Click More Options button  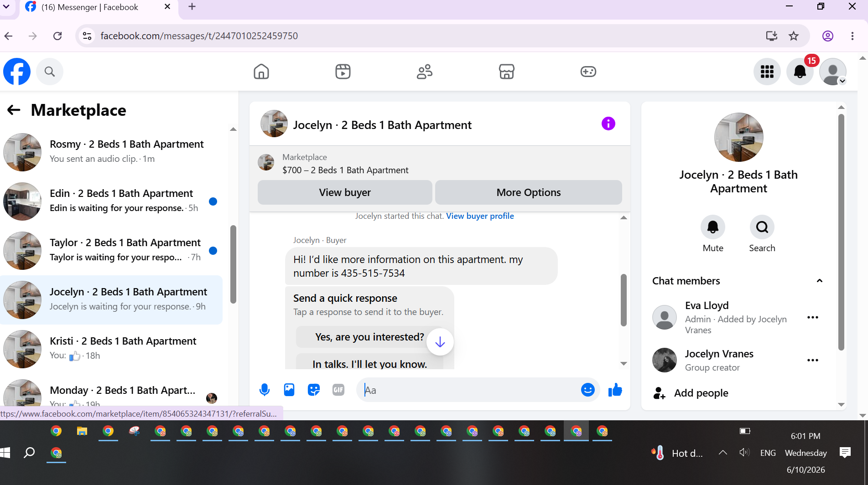point(529,192)
